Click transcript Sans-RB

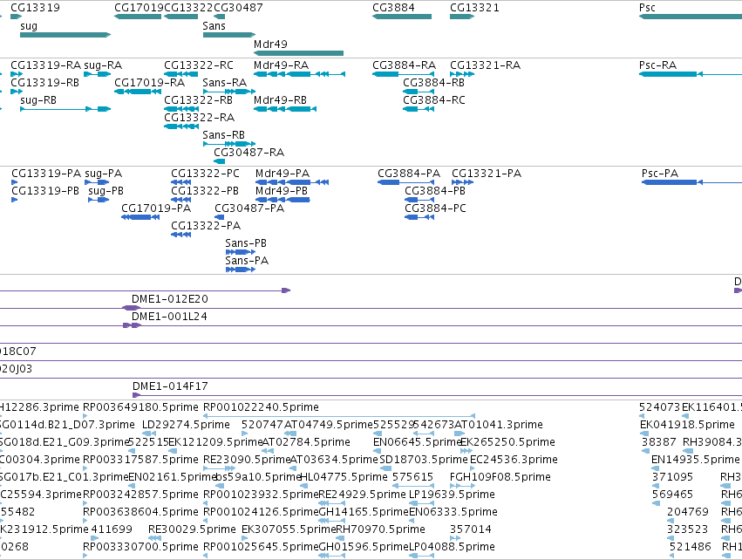click(x=229, y=144)
